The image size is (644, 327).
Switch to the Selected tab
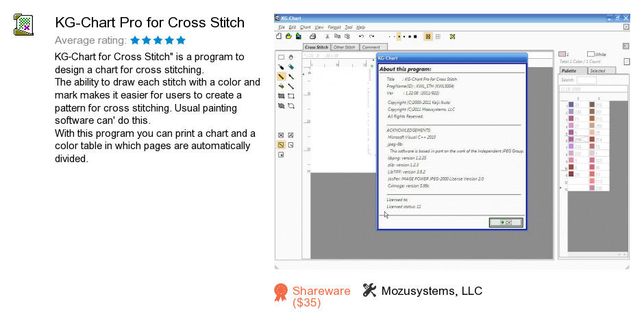[x=601, y=71]
